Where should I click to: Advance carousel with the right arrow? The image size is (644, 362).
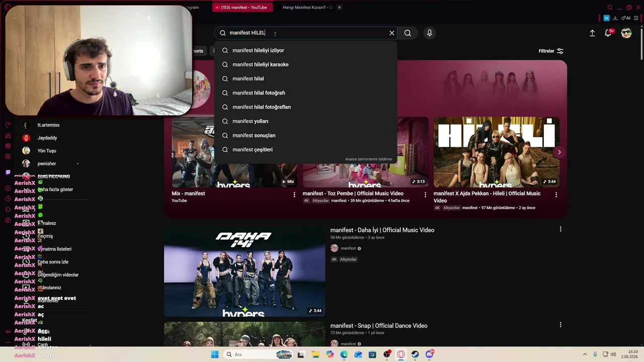click(559, 152)
